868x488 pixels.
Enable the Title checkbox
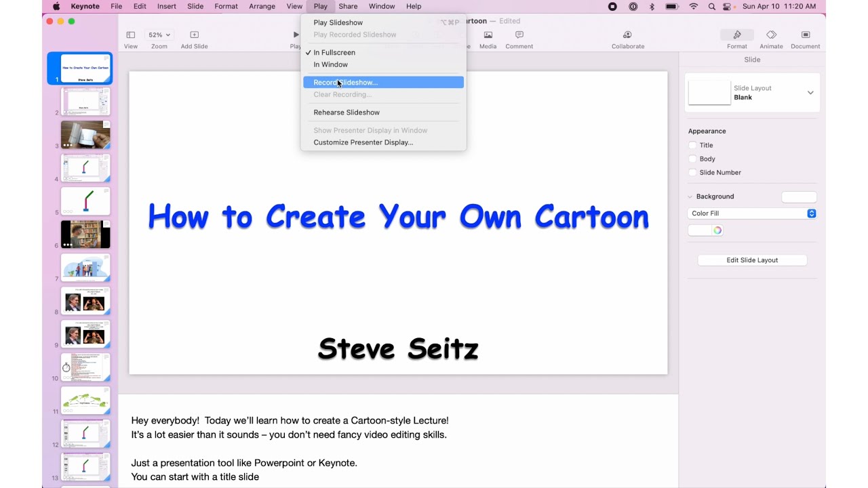click(692, 145)
